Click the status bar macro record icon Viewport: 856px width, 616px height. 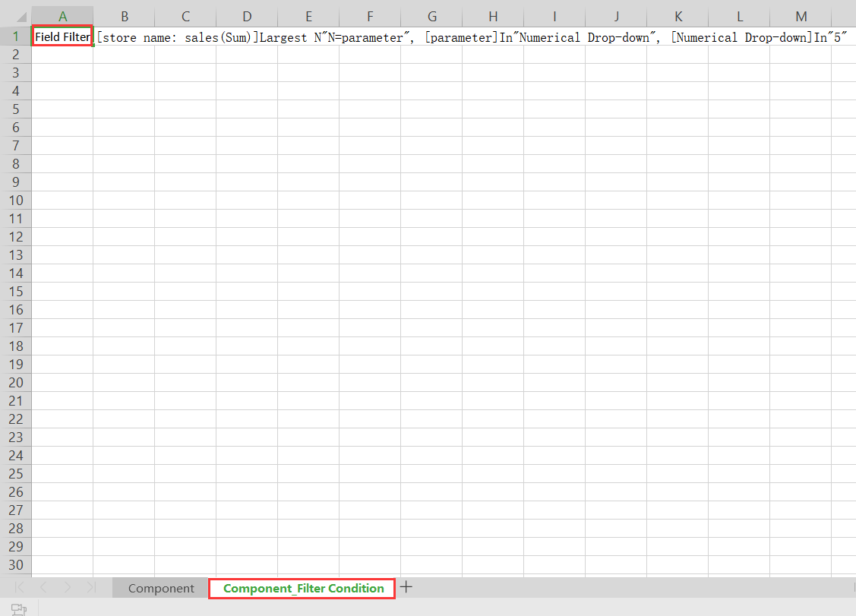pyautogui.click(x=18, y=608)
